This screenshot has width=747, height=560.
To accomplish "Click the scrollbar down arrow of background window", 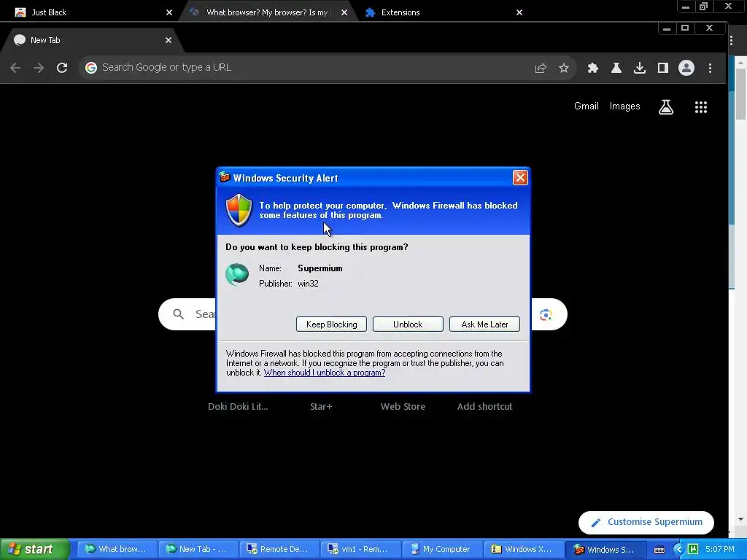I will 740,519.
